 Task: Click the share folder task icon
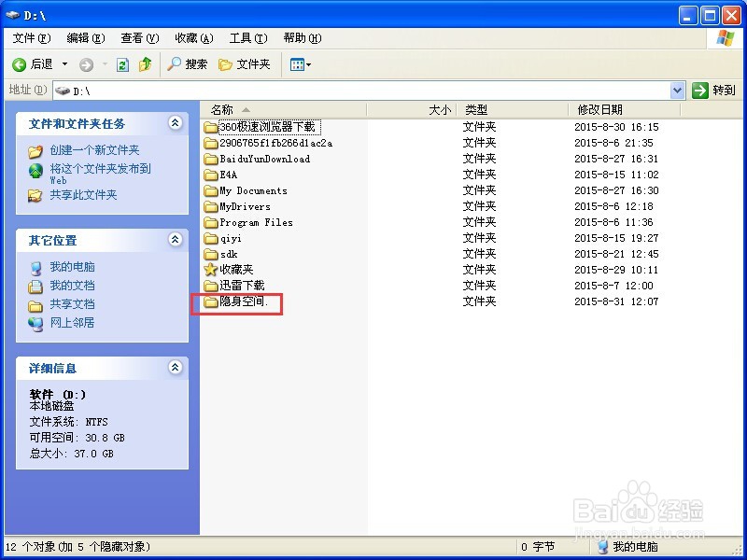(x=35, y=196)
